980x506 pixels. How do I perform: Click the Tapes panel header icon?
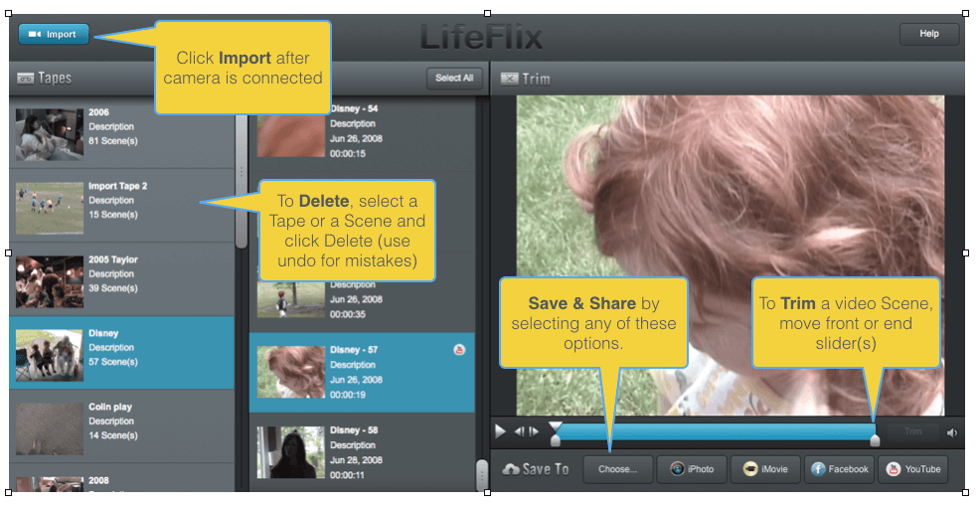pyautogui.click(x=25, y=79)
